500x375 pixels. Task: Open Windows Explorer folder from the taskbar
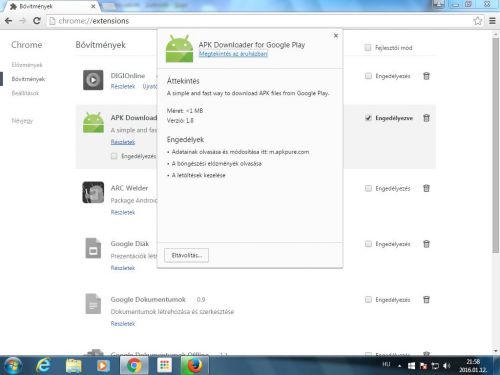click(74, 366)
